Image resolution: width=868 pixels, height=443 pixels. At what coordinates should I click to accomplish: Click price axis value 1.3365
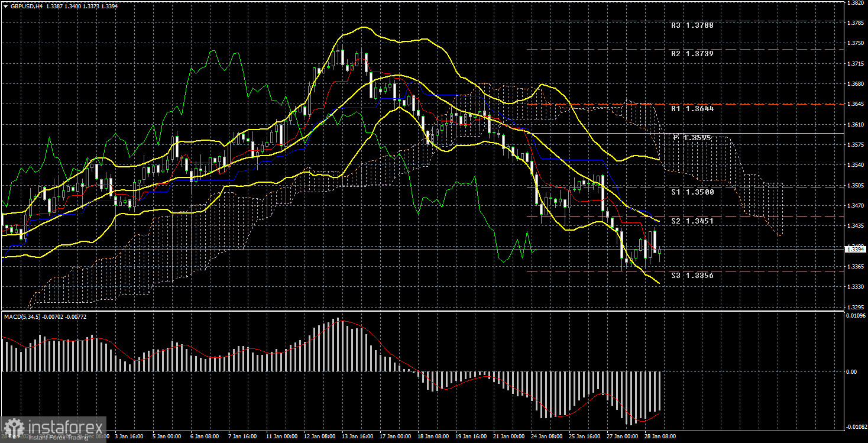coord(856,266)
